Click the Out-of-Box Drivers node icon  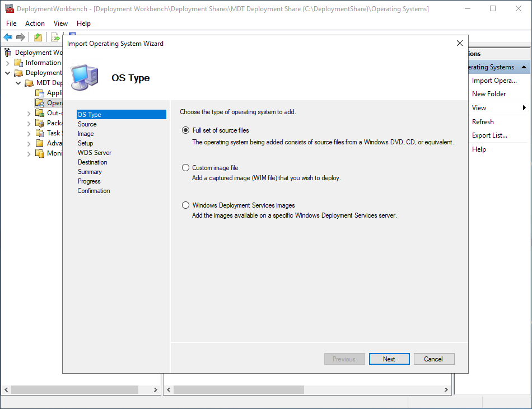(x=40, y=113)
